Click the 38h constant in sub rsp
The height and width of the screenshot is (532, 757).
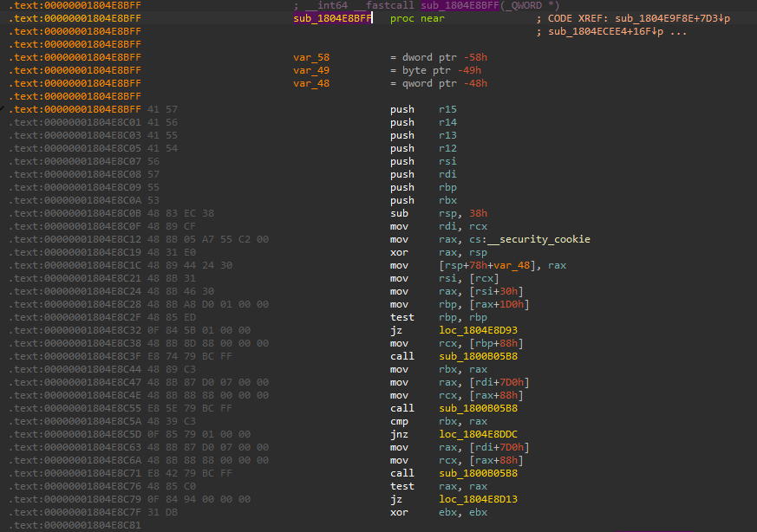click(479, 213)
